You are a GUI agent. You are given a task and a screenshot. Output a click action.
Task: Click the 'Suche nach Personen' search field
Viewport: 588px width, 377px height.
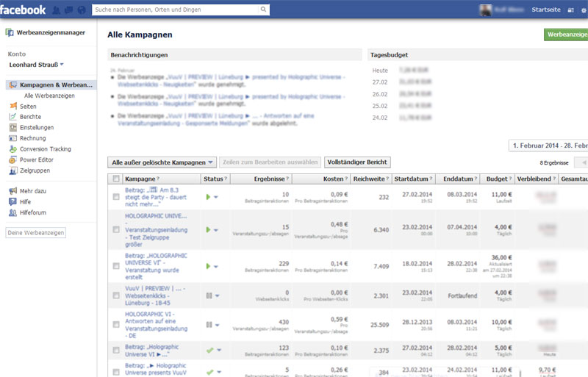click(176, 10)
